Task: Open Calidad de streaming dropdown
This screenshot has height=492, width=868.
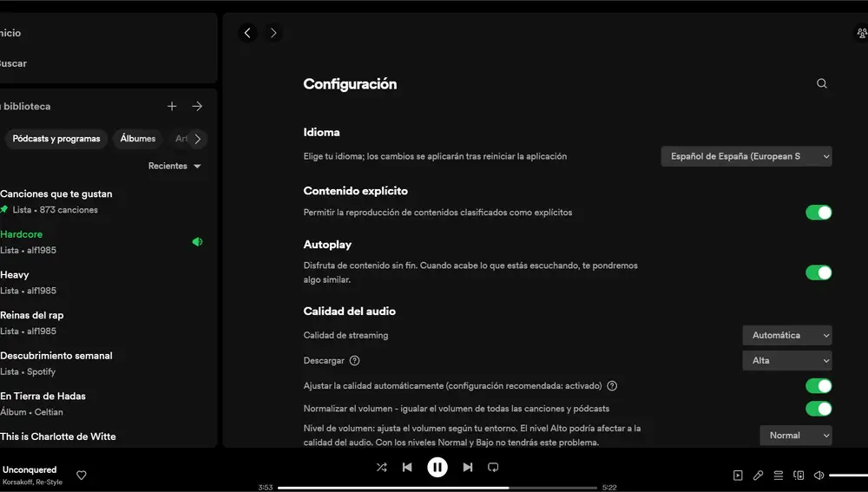Action: (x=786, y=335)
